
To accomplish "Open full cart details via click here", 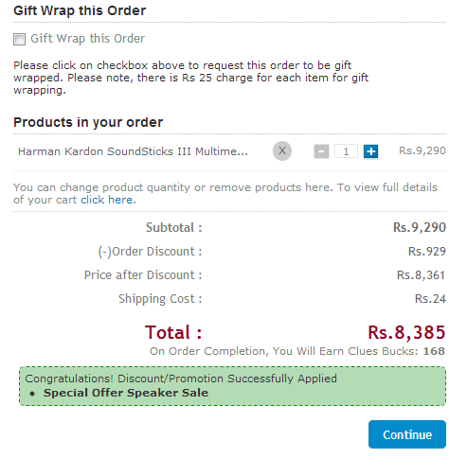I will click(107, 200).
